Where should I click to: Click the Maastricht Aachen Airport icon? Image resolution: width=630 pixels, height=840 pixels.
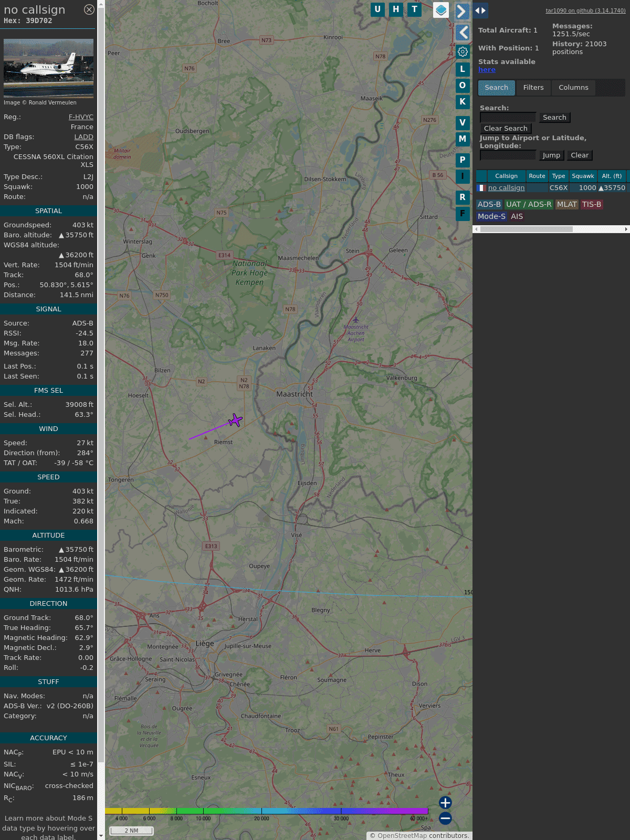356,320
